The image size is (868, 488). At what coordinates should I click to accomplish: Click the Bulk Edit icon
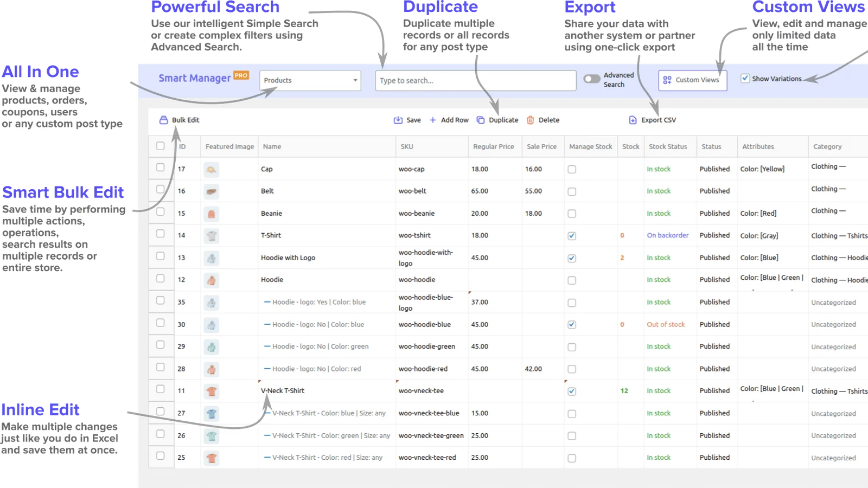[163, 120]
